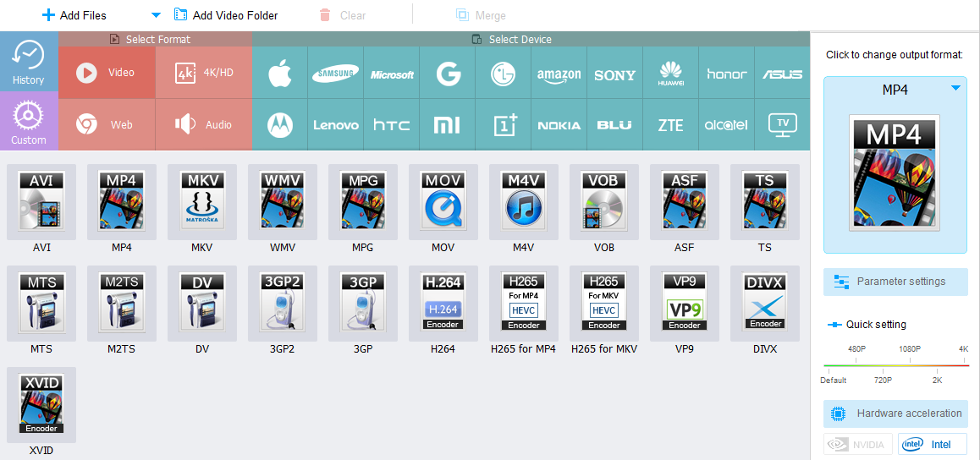Pick M2TS output format
The width and height of the screenshot is (980, 460).
tap(122, 304)
